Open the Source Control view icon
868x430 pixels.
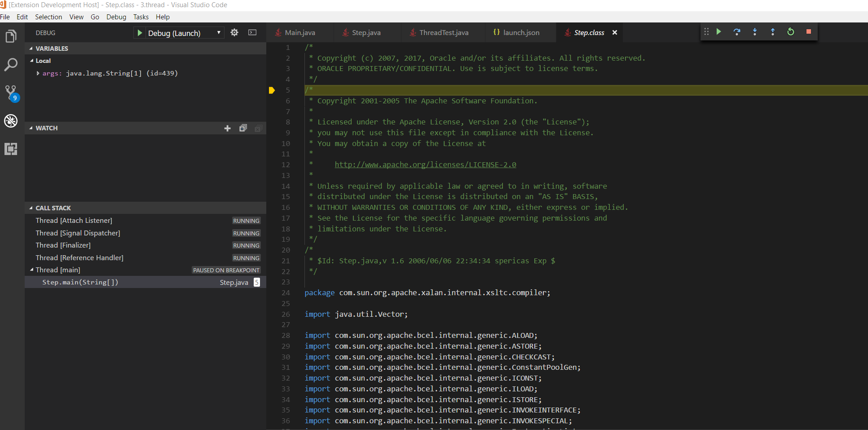[11, 93]
